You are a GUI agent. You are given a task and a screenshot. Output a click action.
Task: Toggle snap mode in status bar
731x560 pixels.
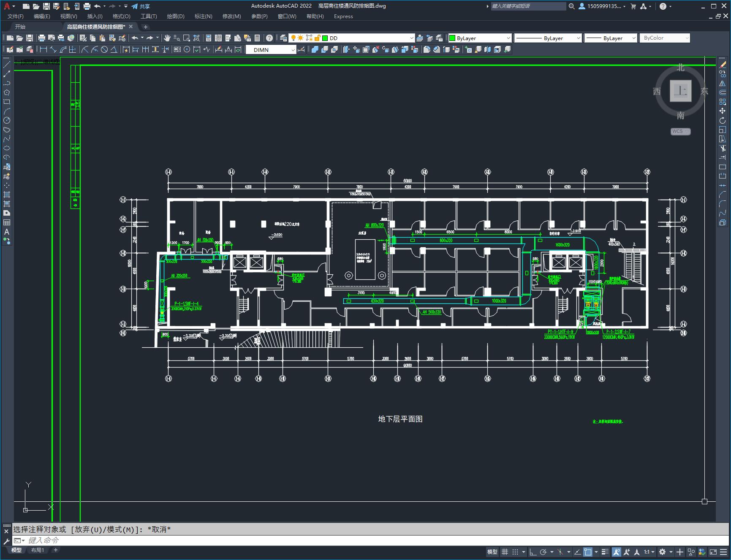pyautogui.click(x=515, y=552)
